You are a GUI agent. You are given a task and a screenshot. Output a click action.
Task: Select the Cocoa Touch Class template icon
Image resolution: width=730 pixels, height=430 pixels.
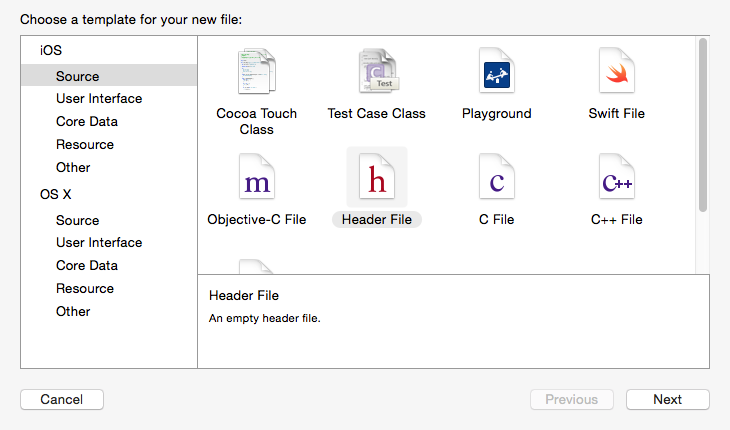click(257, 71)
